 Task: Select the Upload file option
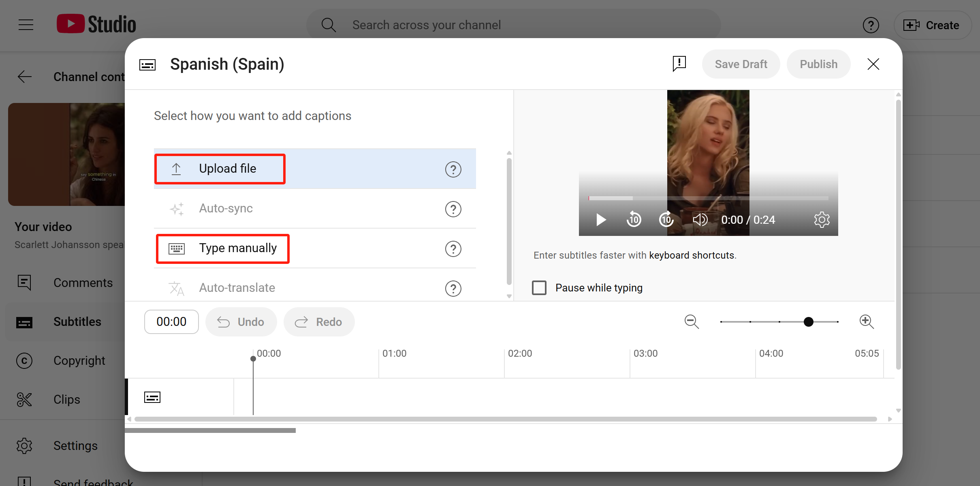pos(315,169)
